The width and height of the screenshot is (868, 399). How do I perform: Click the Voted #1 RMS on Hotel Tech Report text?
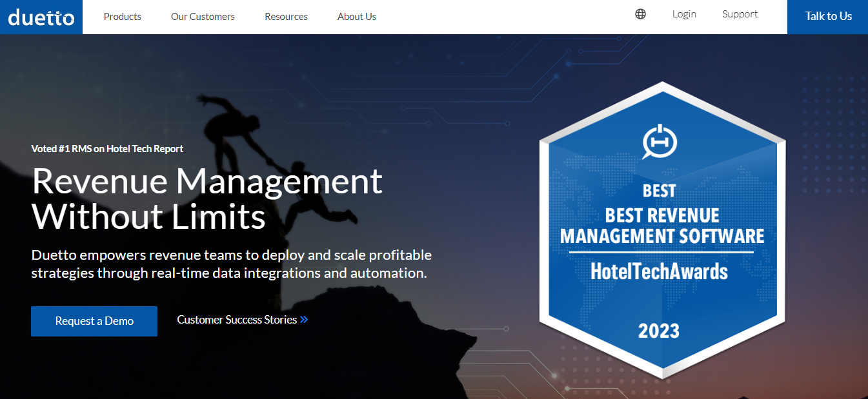pyautogui.click(x=107, y=148)
